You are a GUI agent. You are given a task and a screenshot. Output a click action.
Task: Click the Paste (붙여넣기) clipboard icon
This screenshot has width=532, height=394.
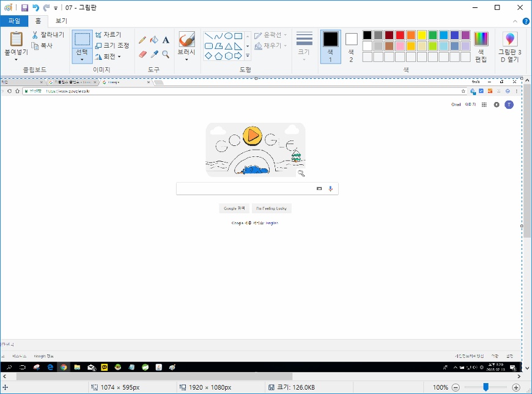pos(16,38)
